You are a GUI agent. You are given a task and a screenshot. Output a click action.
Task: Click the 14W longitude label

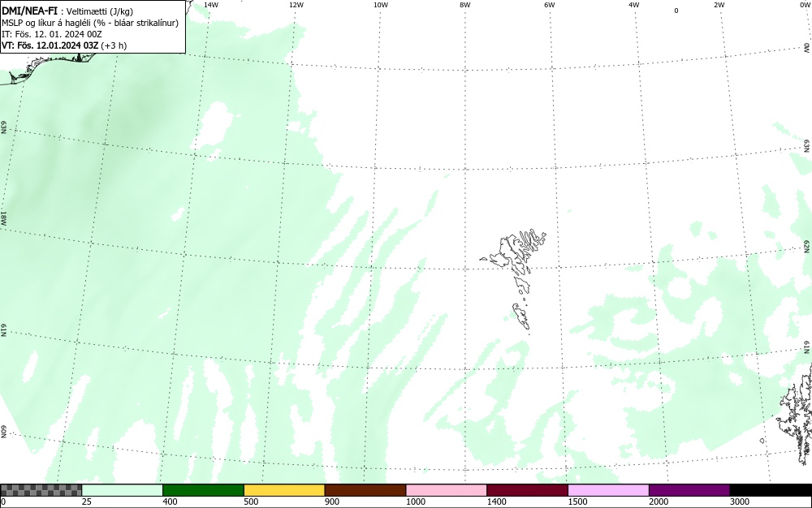(x=211, y=5)
